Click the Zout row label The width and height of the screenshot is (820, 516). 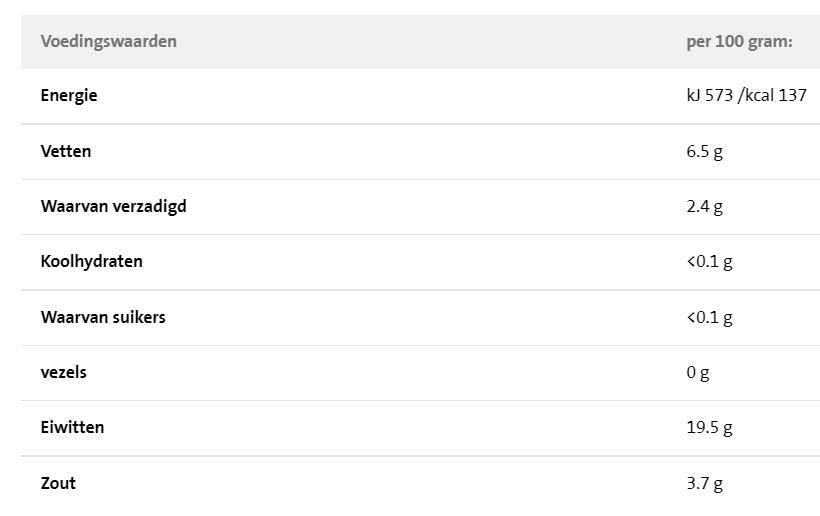coord(58,483)
